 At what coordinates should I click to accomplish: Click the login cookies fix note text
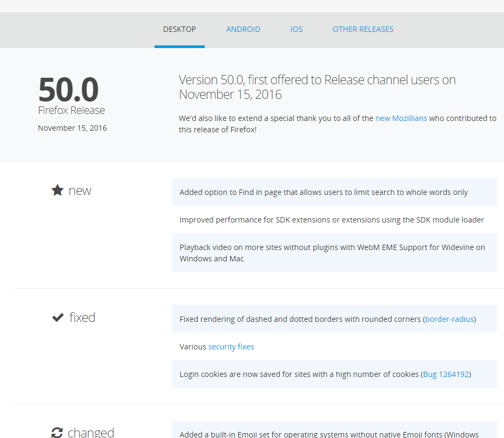(x=299, y=374)
